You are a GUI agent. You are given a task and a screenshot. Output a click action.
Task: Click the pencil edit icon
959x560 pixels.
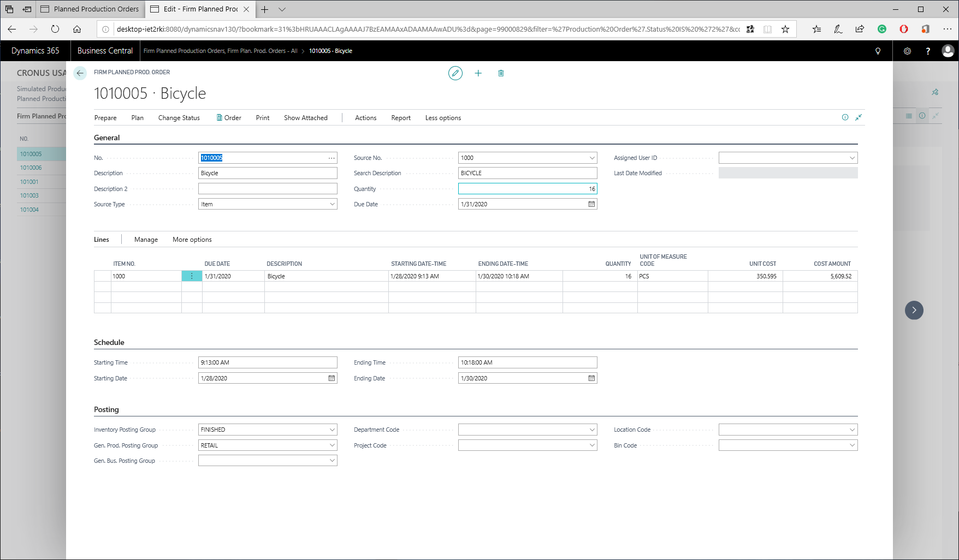[455, 73]
